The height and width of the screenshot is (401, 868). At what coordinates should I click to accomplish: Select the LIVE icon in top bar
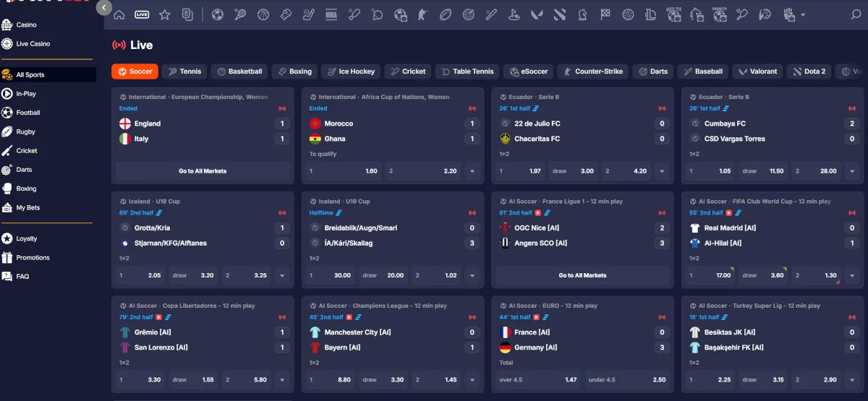pyautogui.click(x=142, y=14)
